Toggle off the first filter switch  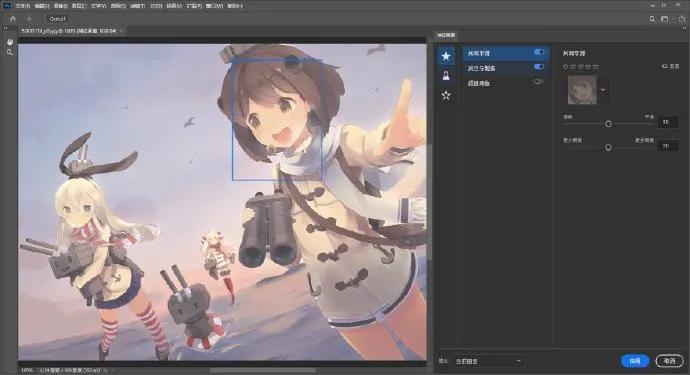[539, 52]
